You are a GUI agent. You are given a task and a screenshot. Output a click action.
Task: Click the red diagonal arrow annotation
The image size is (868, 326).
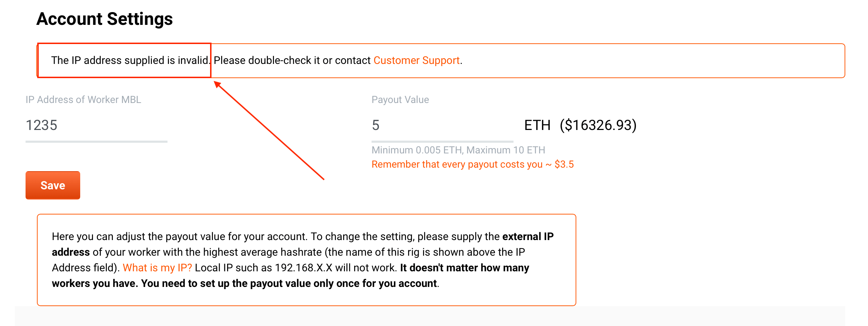(269, 131)
